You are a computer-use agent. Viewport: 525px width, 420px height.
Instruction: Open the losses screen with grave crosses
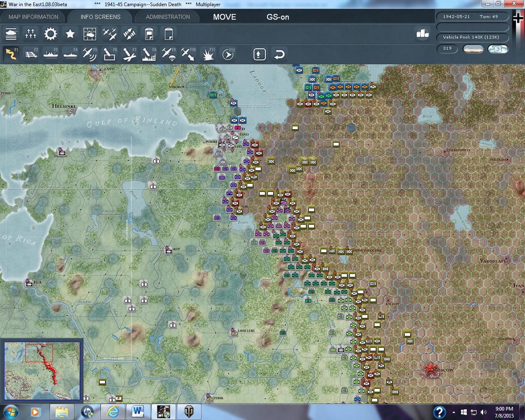[31, 34]
